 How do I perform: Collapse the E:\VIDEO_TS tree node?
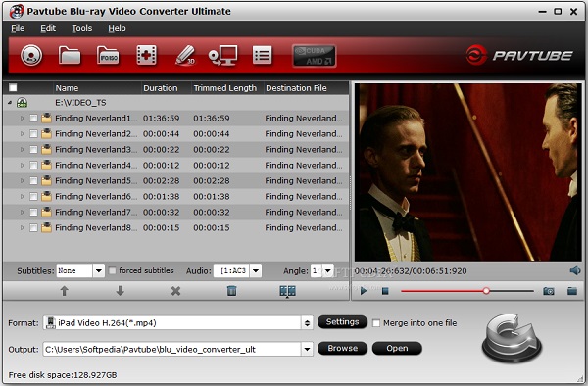[10, 102]
